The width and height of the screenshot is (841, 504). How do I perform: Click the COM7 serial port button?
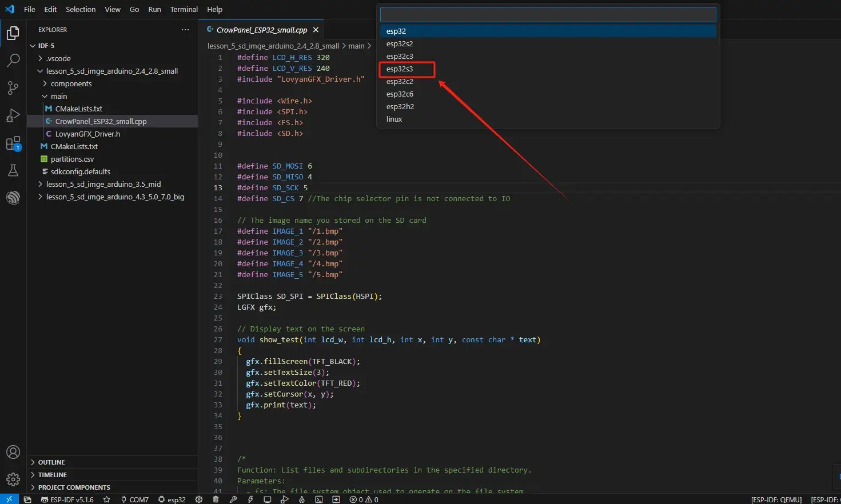pos(135,499)
